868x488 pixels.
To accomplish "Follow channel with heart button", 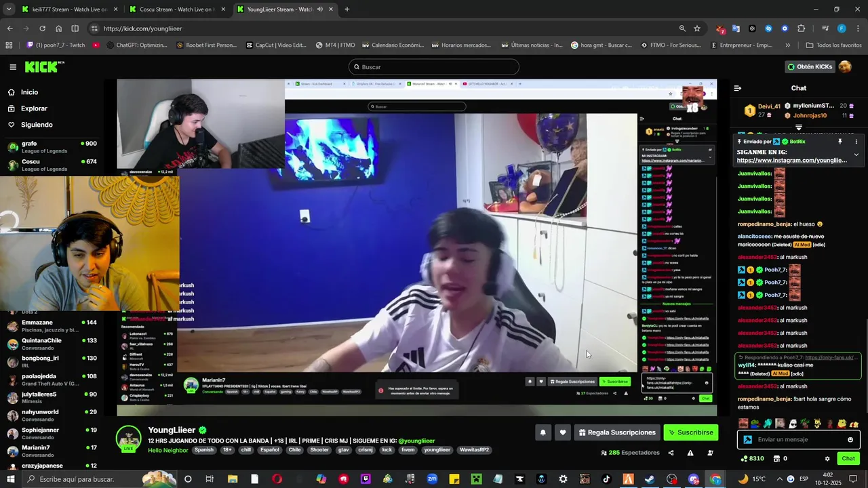I will (562, 432).
